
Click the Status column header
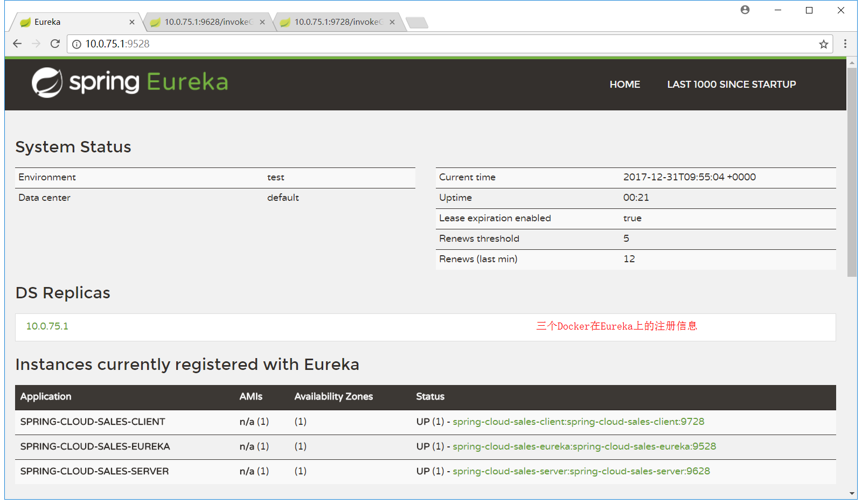click(x=430, y=397)
